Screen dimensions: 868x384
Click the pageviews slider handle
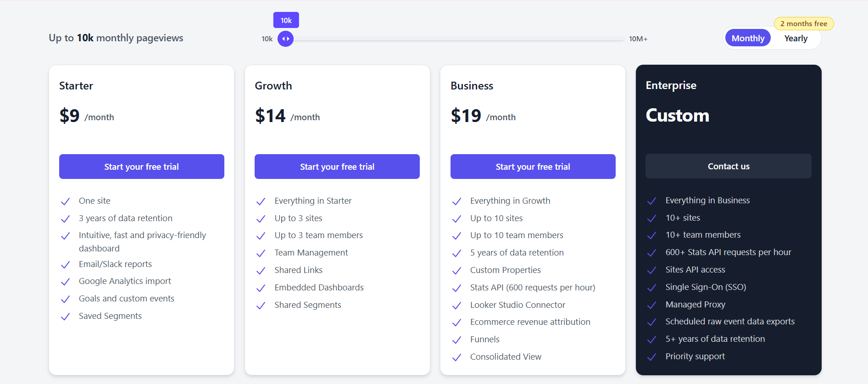285,39
